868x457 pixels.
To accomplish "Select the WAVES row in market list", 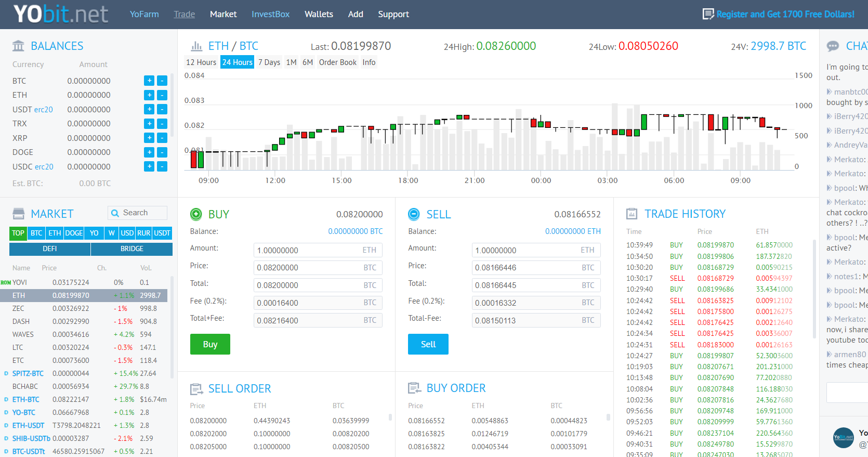I will [84, 334].
